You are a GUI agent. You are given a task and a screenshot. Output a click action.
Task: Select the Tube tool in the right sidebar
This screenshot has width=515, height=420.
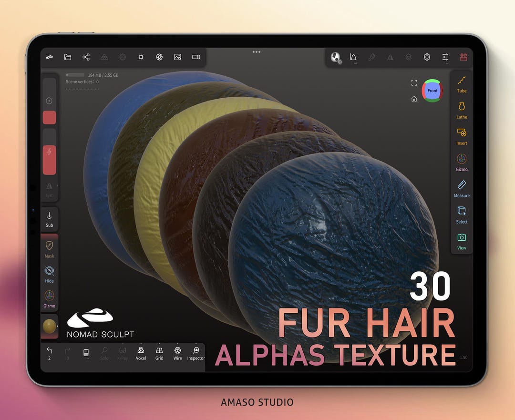pos(462,83)
